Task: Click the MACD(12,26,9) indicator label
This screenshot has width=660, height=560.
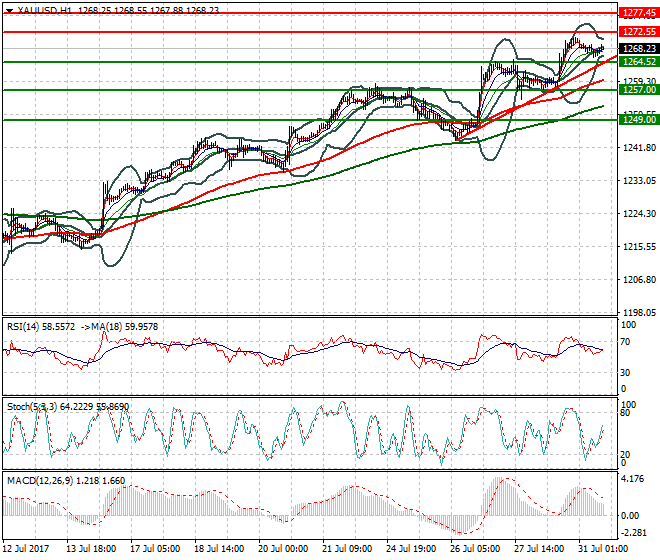Action: (40, 480)
